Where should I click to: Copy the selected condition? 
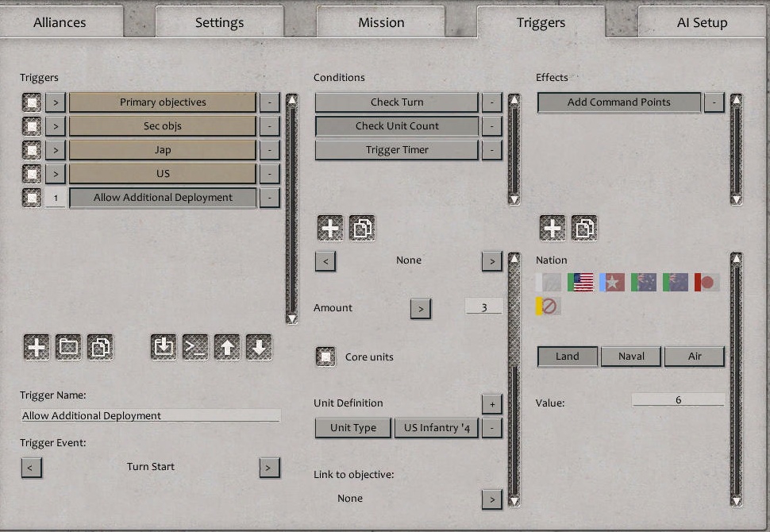point(362,228)
